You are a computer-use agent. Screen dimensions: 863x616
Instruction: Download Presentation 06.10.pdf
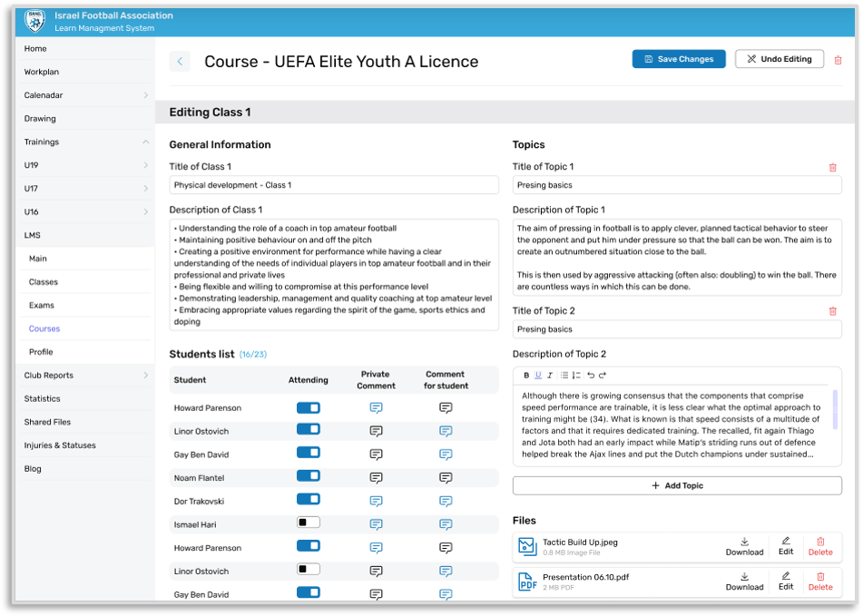(x=744, y=582)
